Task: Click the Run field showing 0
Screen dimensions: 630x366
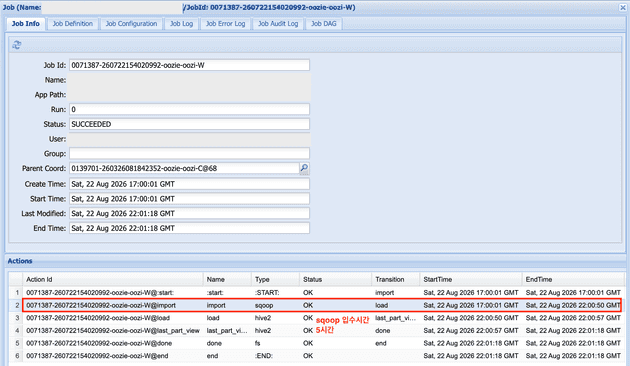Action: point(189,109)
